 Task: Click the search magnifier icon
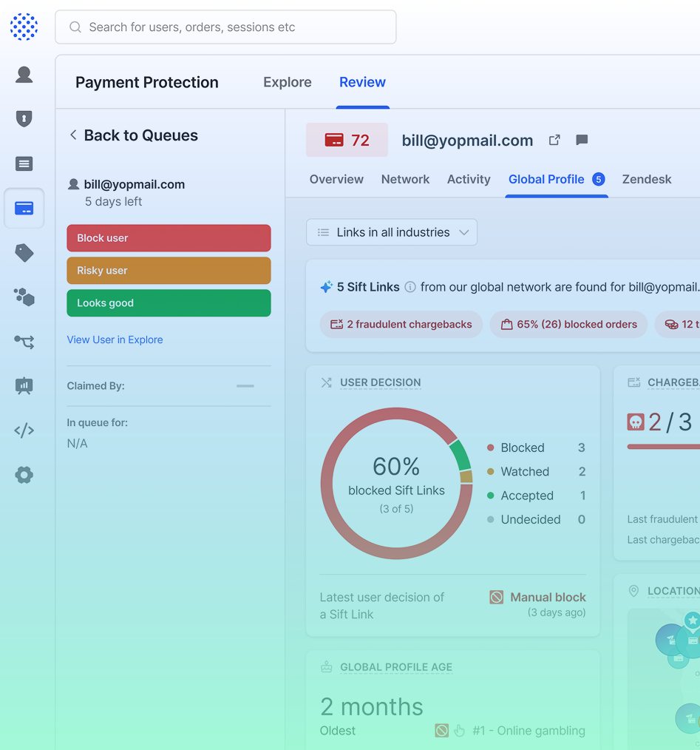(x=75, y=27)
